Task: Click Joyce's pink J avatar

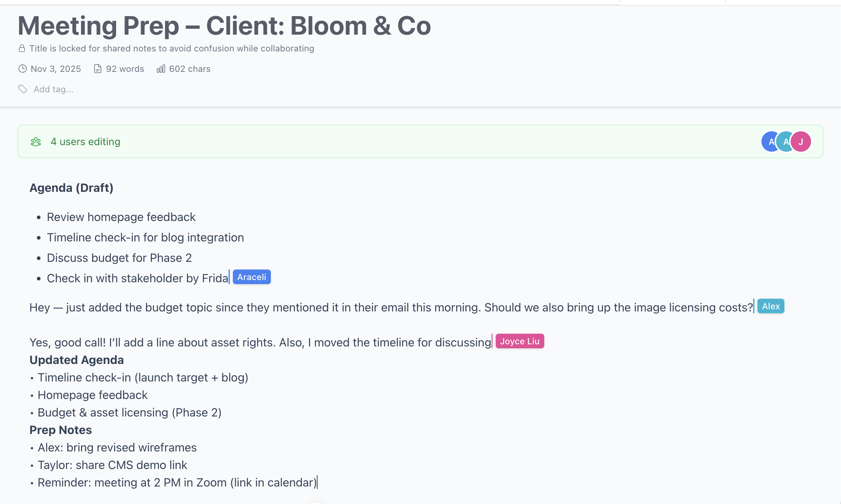Action: pos(801,141)
